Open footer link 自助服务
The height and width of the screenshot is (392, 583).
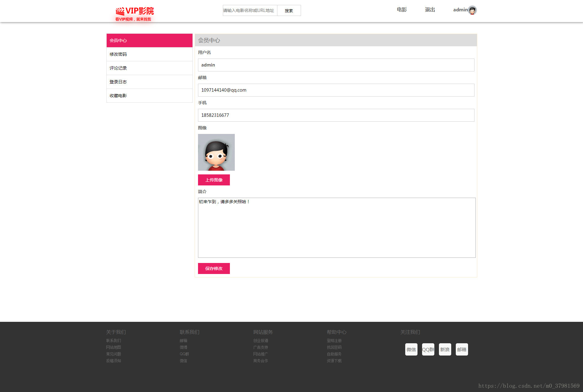(x=334, y=354)
